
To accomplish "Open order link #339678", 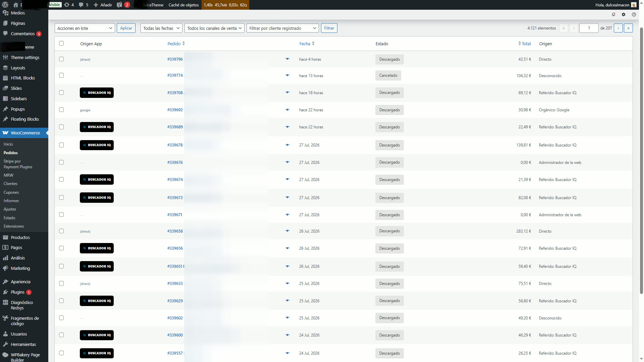I will click(x=175, y=145).
